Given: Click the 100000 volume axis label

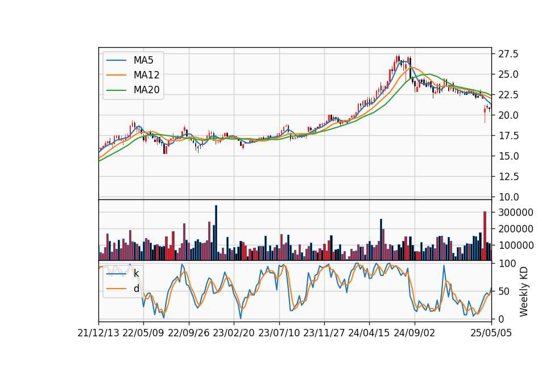Looking at the screenshot, I should [x=516, y=245].
